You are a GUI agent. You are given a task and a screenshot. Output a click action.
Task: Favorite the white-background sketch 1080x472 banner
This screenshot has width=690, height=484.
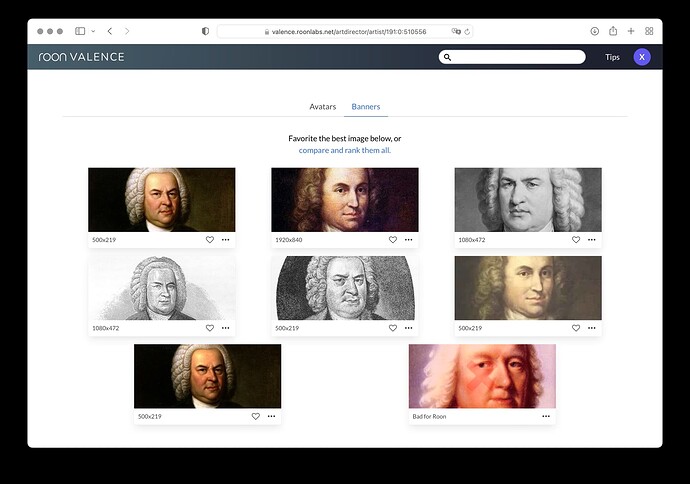pos(210,328)
